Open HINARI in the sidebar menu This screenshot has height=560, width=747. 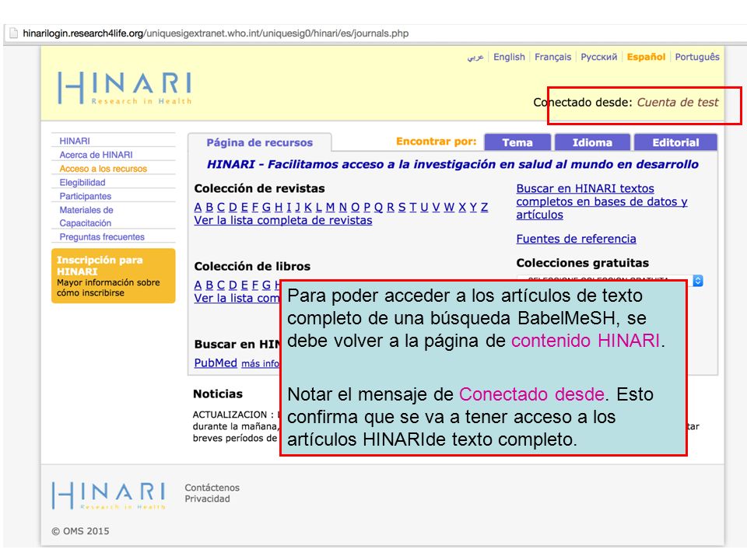(75, 141)
